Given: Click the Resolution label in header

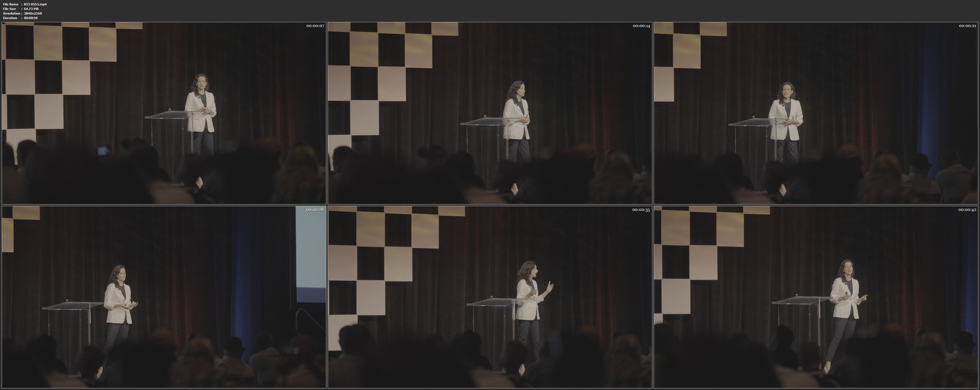Looking at the screenshot, I should tap(11, 13).
